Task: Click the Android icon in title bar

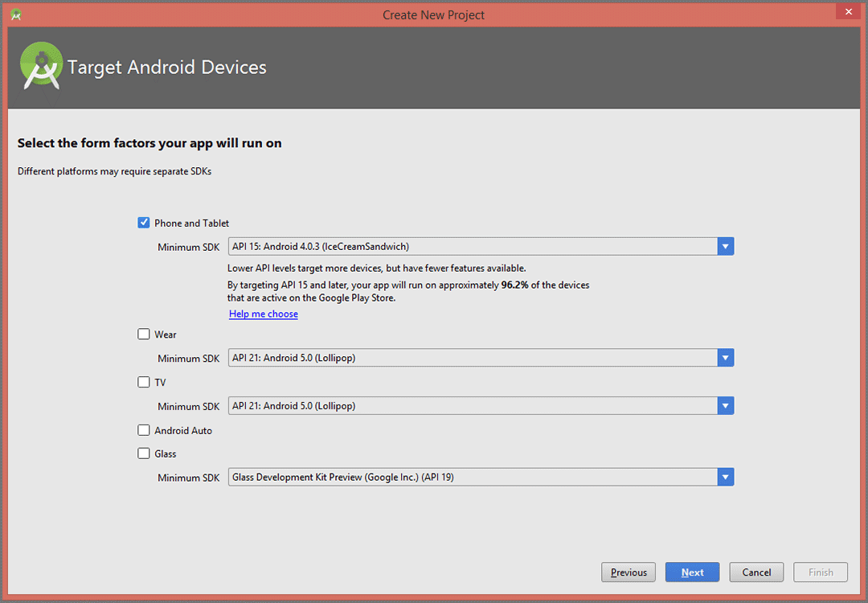Action: [x=15, y=15]
